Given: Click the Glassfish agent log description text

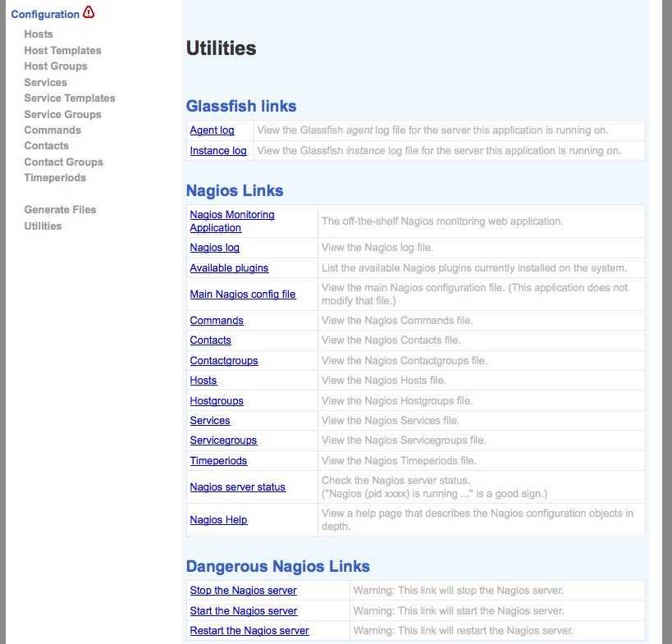Looking at the screenshot, I should 432,130.
